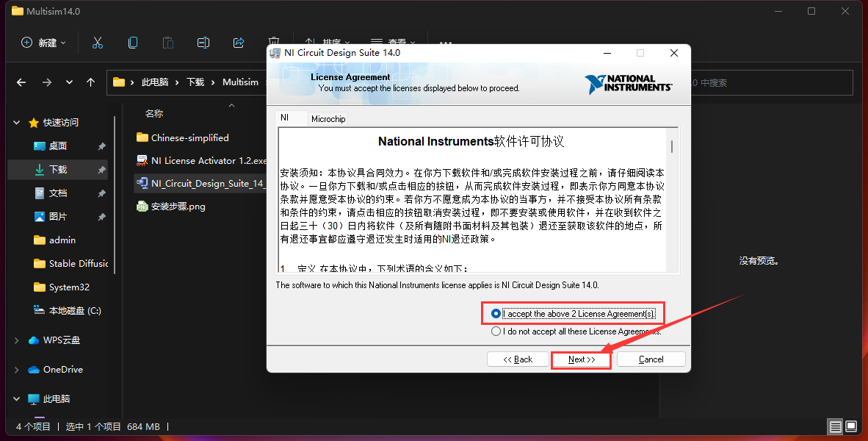Switch to details view icon in status bar
This screenshot has width=868, height=441.
pos(835,426)
